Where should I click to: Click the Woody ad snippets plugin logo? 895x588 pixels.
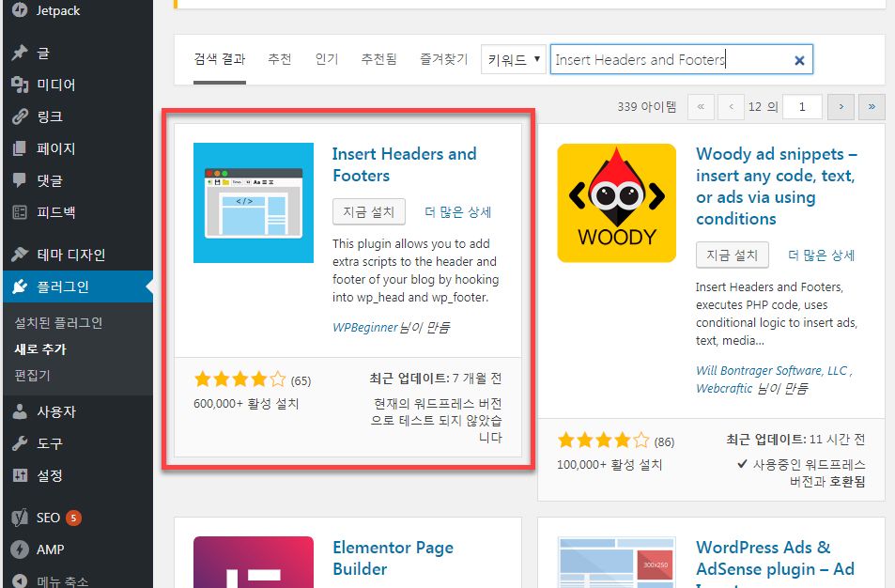[x=616, y=203]
